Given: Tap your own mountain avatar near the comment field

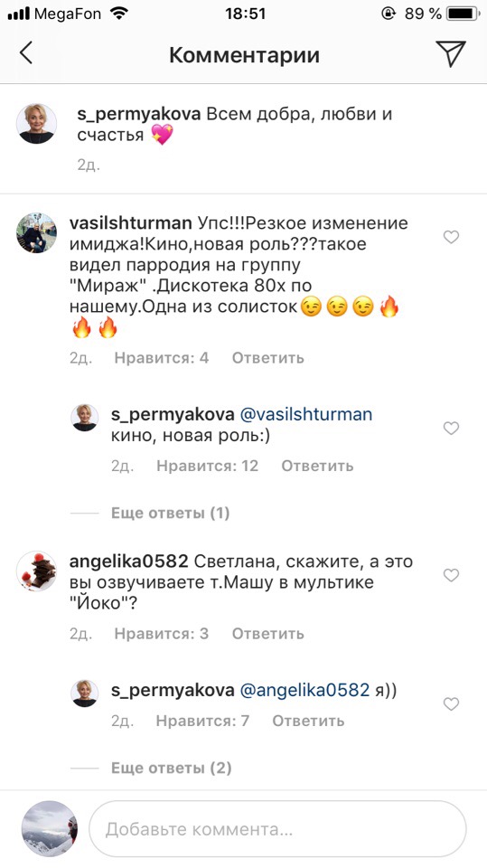Looking at the screenshot, I should pos(50,829).
